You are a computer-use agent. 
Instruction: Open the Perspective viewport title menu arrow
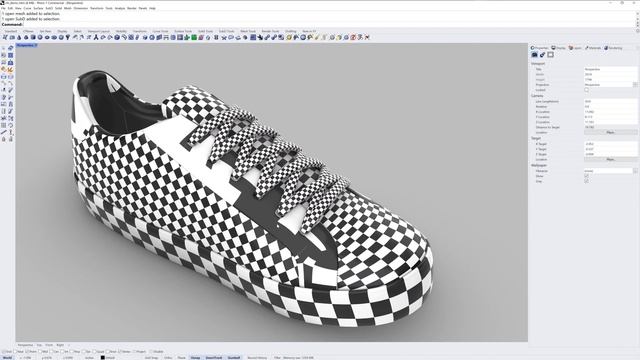tap(36, 45)
